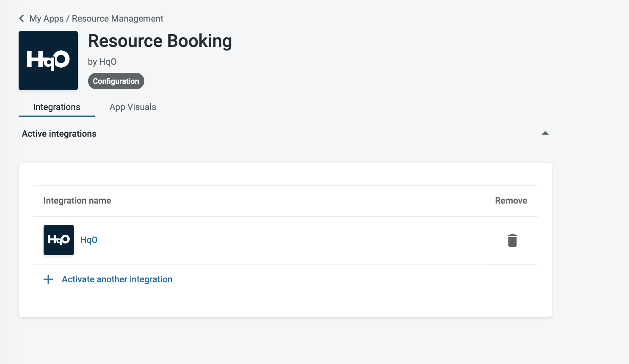The image size is (629, 364).
Task: Click the plus icon to add integration
Action: tap(48, 279)
